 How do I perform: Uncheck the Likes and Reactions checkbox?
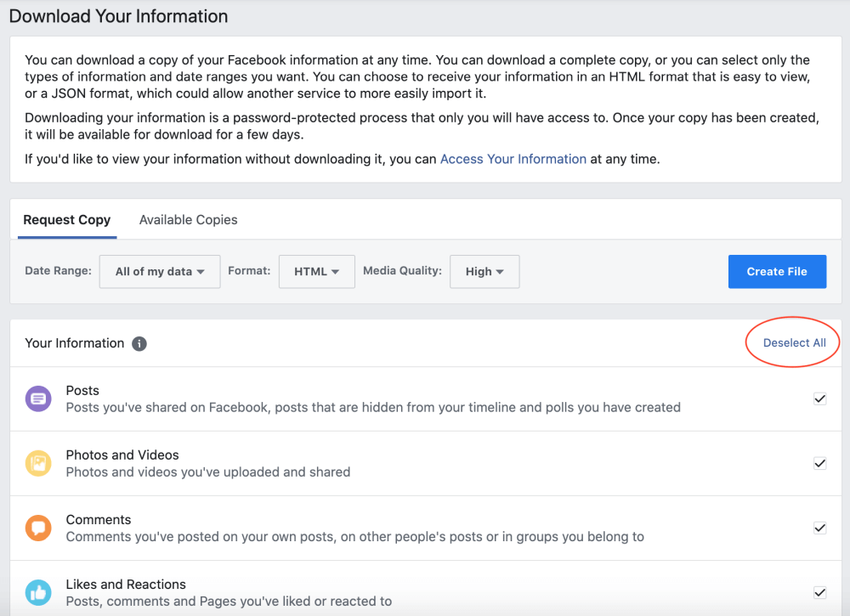(819, 593)
